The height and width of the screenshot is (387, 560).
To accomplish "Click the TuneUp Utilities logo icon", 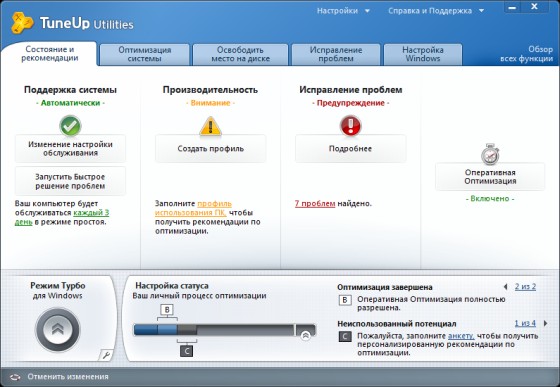I will (x=22, y=23).
